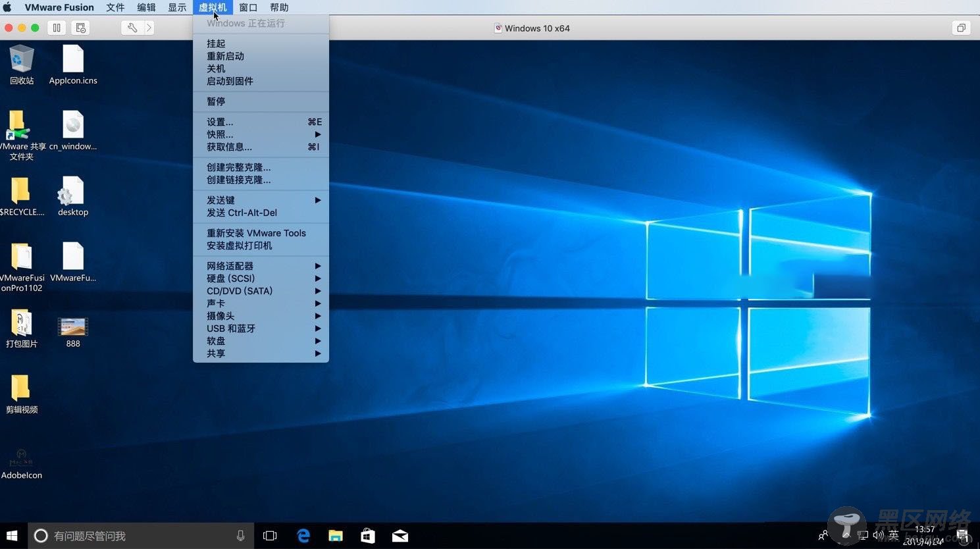This screenshot has height=549, width=980.
Task: Open the VMware Fusion app menu
Action: (59, 7)
